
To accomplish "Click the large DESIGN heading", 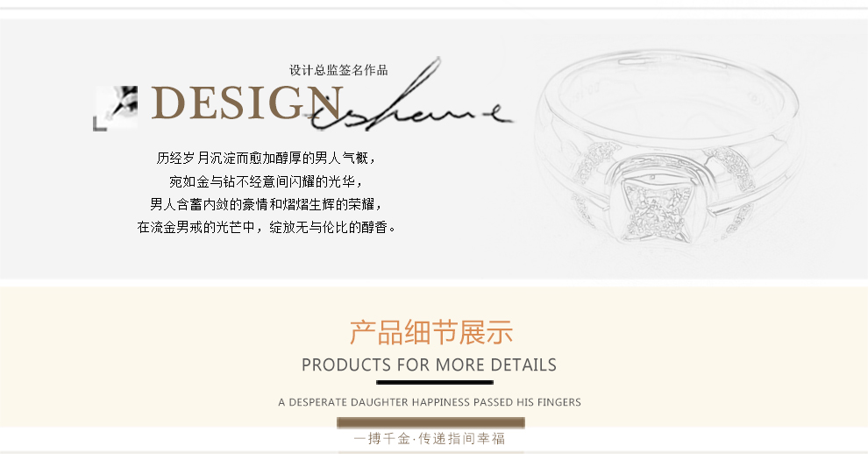I will click(247, 103).
